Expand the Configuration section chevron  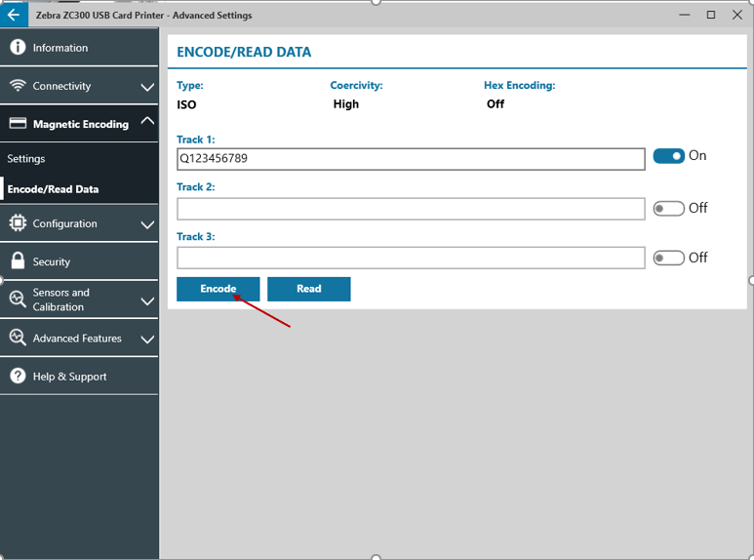[x=147, y=224]
